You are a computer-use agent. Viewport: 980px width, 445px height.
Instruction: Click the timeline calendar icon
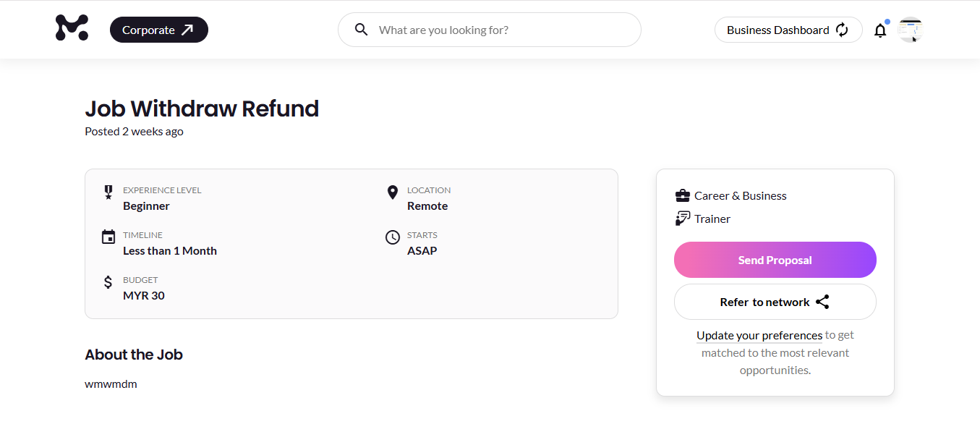(108, 237)
